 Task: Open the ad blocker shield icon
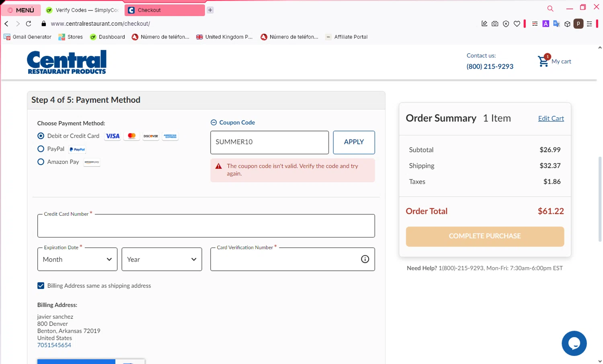point(506,24)
